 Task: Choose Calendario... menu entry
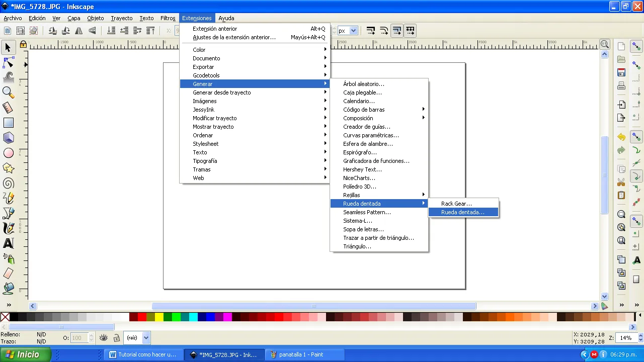[x=379, y=101]
